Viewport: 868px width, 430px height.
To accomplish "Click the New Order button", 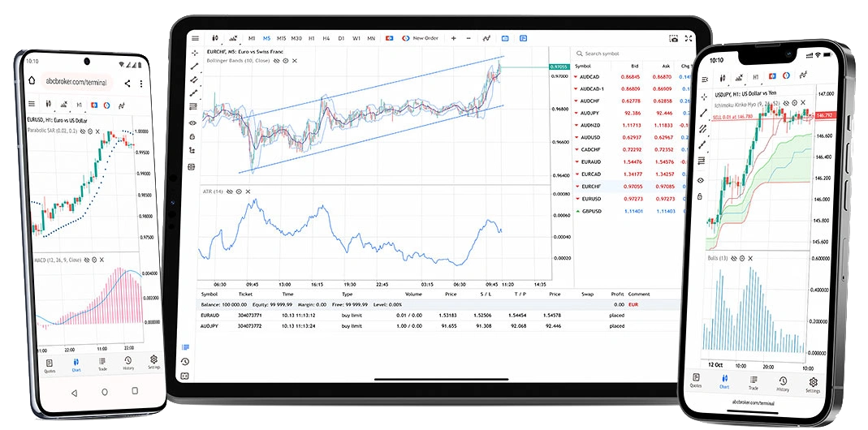I will [x=420, y=38].
